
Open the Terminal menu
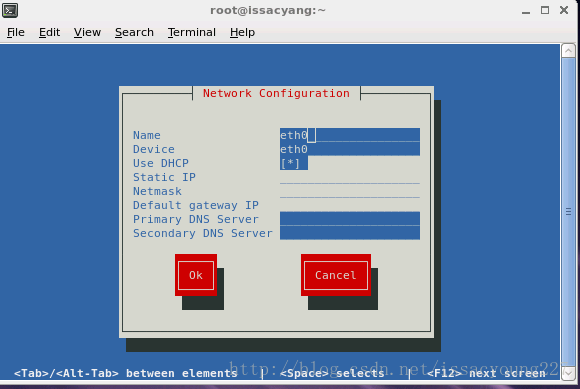[192, 33]
